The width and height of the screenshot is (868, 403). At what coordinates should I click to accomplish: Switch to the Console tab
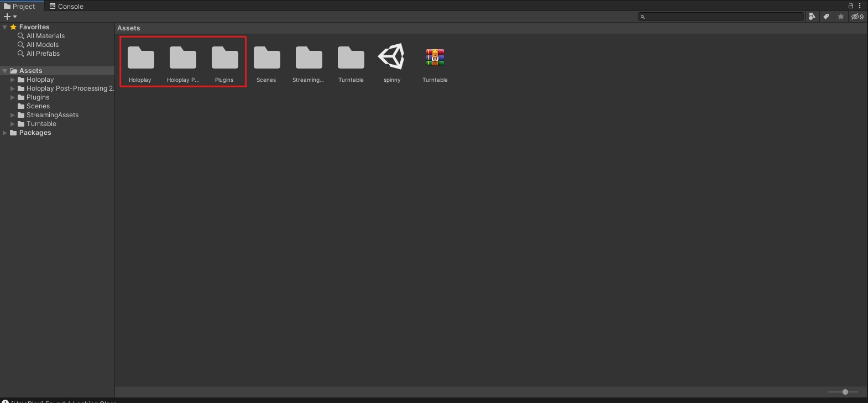66,6
